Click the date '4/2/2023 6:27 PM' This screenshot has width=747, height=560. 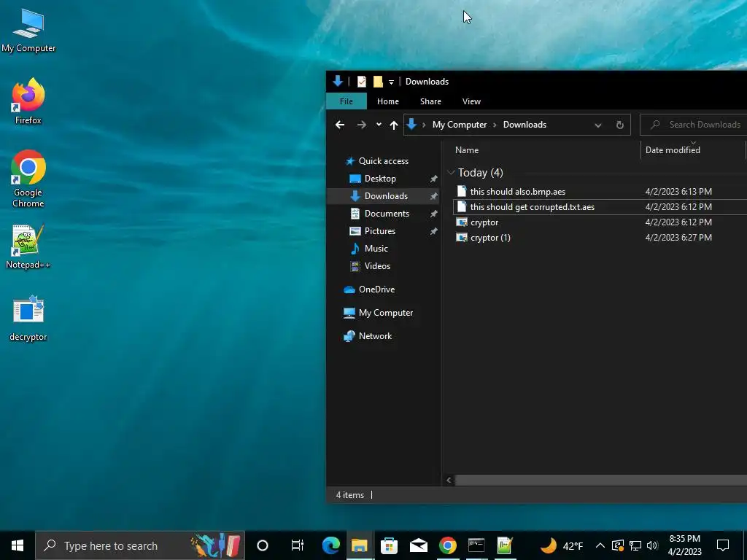point(678,238)
